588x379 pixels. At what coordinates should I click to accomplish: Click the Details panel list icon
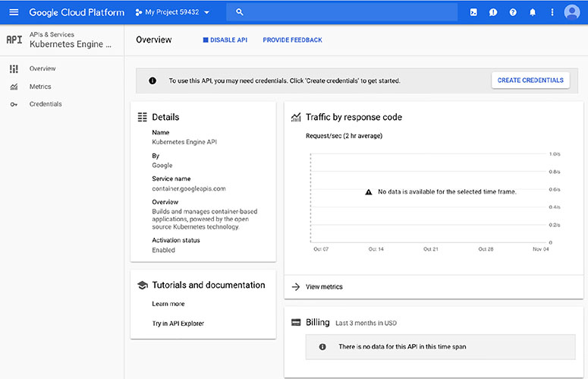(143, 117)
